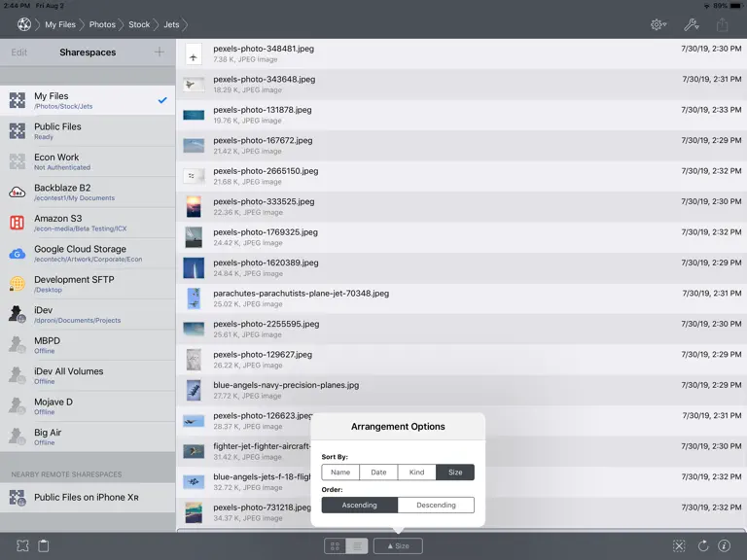Set order to Descending
Viewport: 747px width, 560px height.
point(436,505)
